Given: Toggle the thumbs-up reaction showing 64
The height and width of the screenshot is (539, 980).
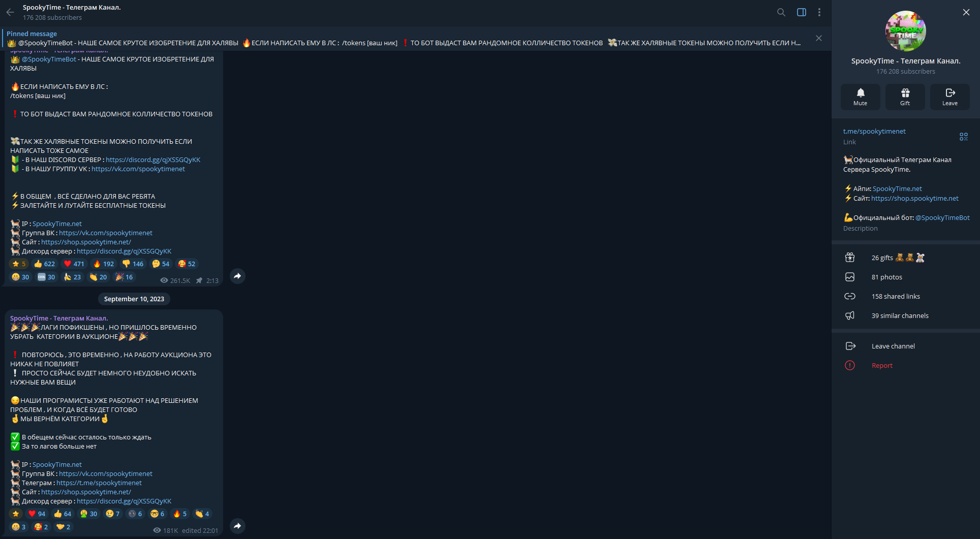Looking at the screenshot, I should click(63, 514).
